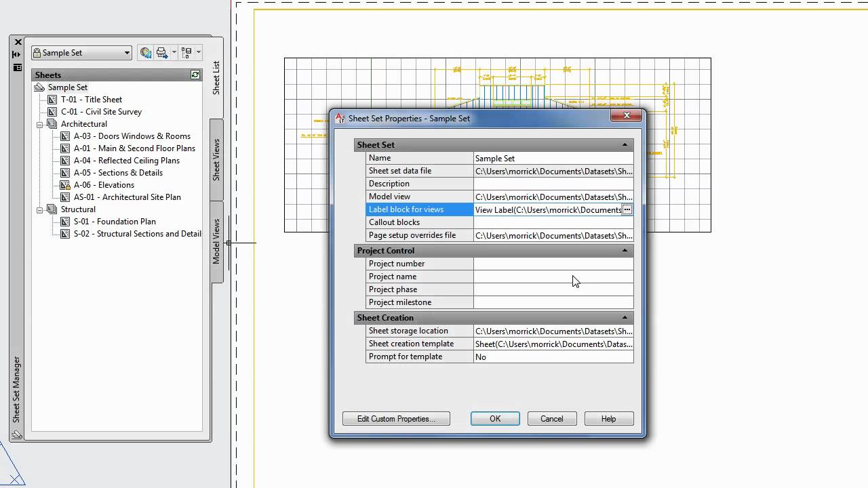Open the palette properties menu icon
The image size is (868, 488).
18,67
